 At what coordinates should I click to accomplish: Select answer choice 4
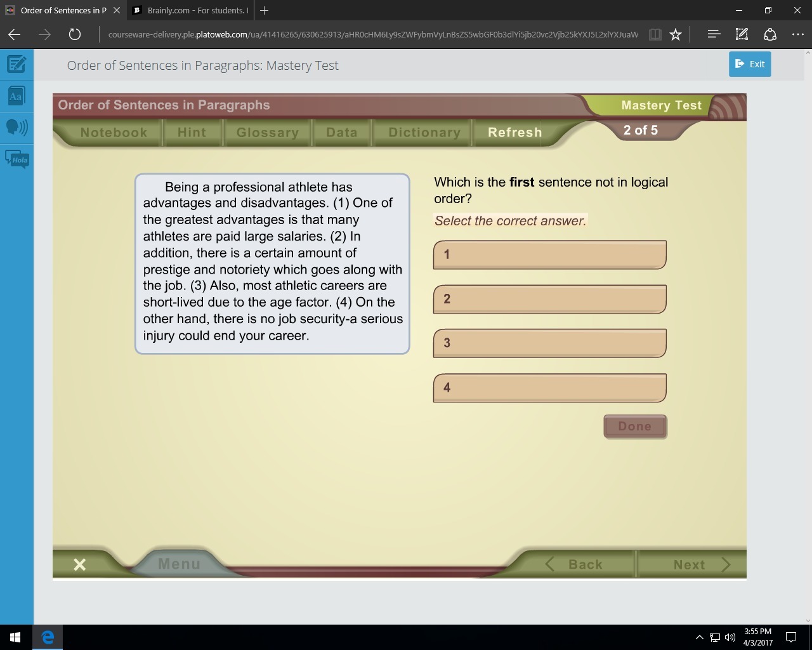[x=550, y=388]
